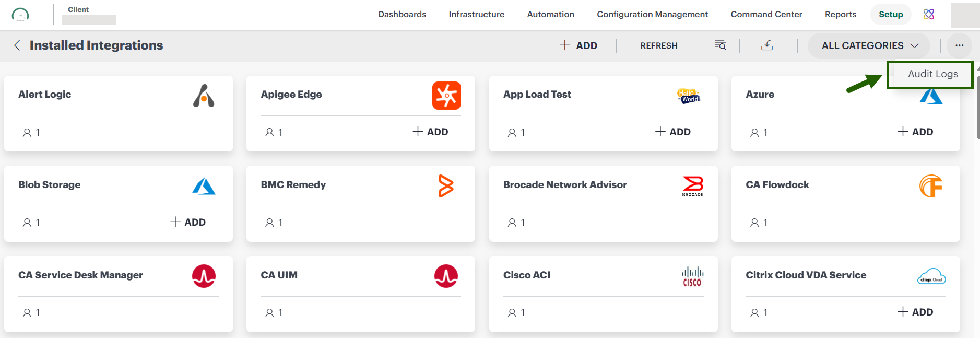Select Audit Logs from the menu
Image resolution: width=980 pixels, height=338 pixels.
(x=932, y=74)
